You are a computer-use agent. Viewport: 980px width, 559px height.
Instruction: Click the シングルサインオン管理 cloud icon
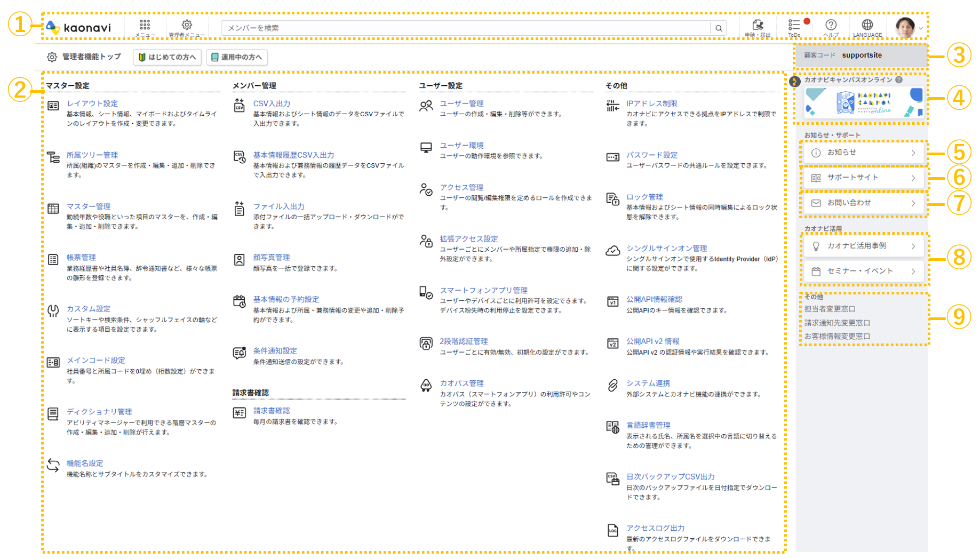click(x=612, y=251)
